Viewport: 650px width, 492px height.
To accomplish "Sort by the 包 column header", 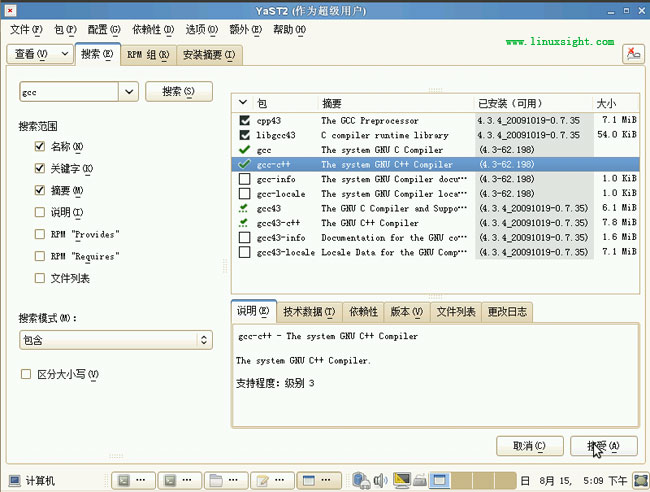I will [x=286, y=103].
